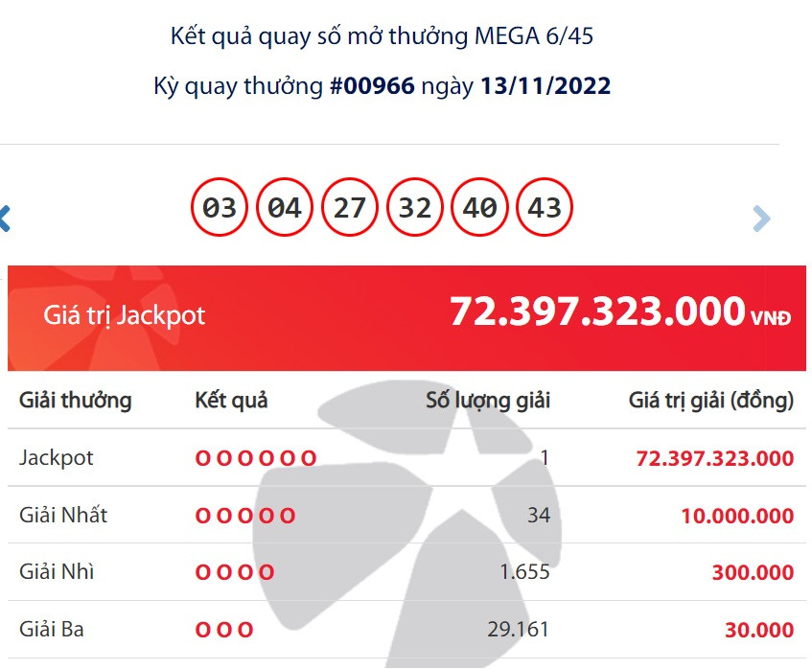Go to the previous draw result arrow
812x669 pixels.
[5, 219]
